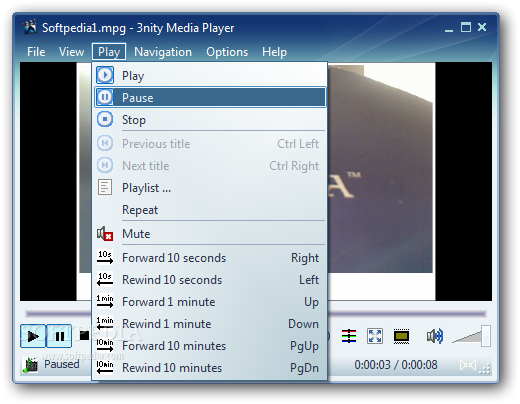Open the File menu
The width and height of the screenshot is (520, 404).
(36, 52)
